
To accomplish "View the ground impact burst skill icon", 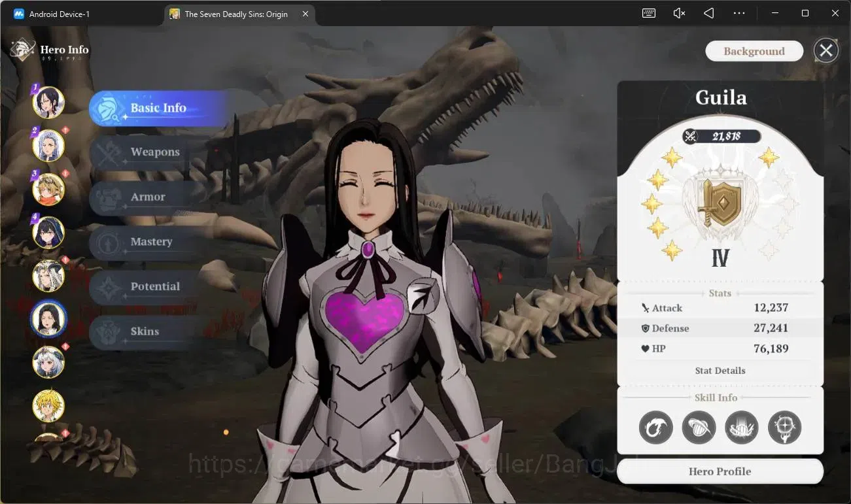I will click(742, 428).
